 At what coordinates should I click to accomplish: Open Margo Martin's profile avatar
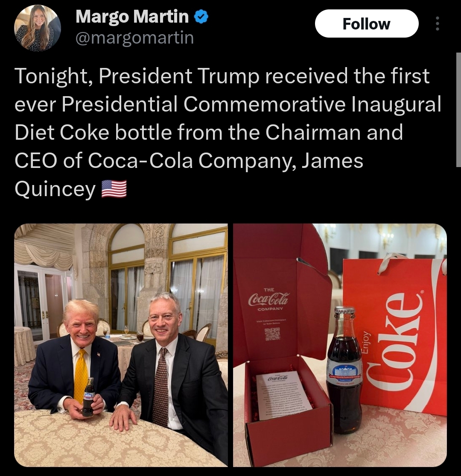pos(37,28)
